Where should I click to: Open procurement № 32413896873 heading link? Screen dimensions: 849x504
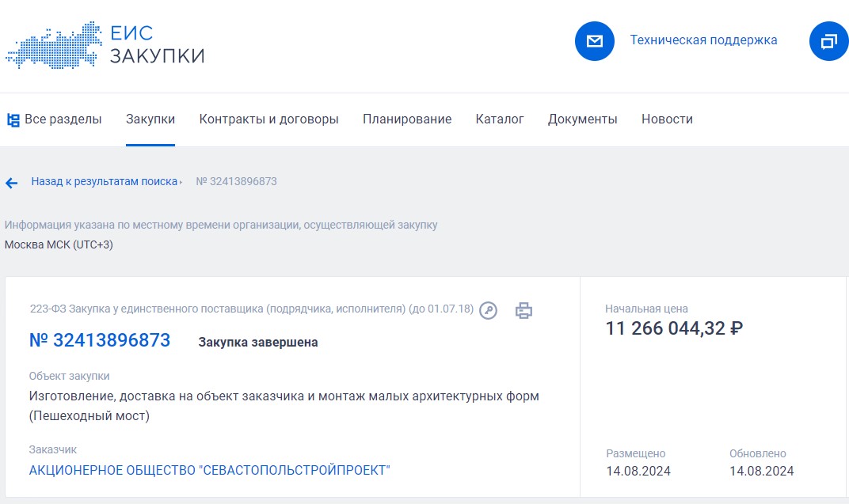100,340
